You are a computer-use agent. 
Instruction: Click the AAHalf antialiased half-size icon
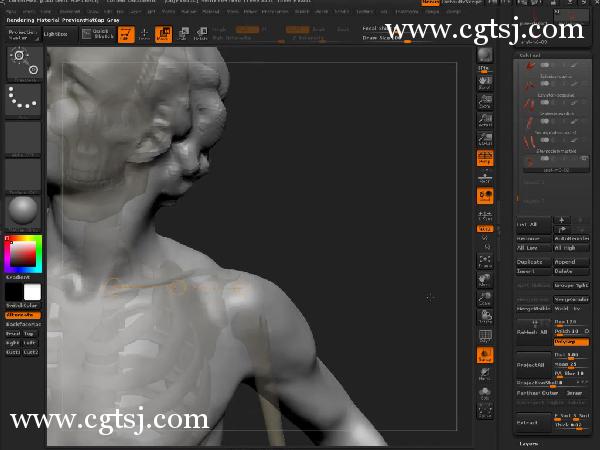pyautogui.click(x=485, y=139)
